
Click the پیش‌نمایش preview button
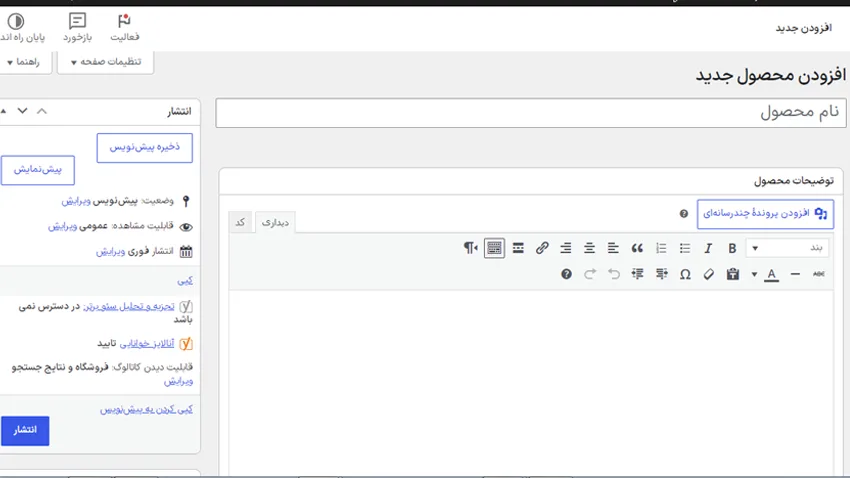37,170
